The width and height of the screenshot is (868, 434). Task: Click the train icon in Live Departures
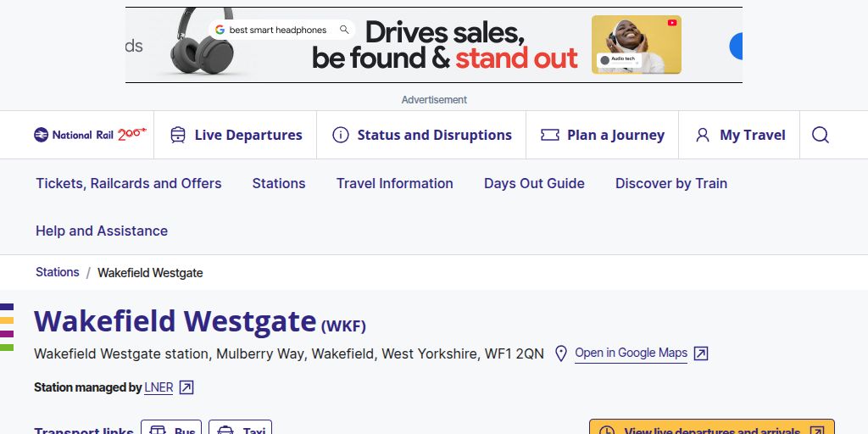click(178, 135)
